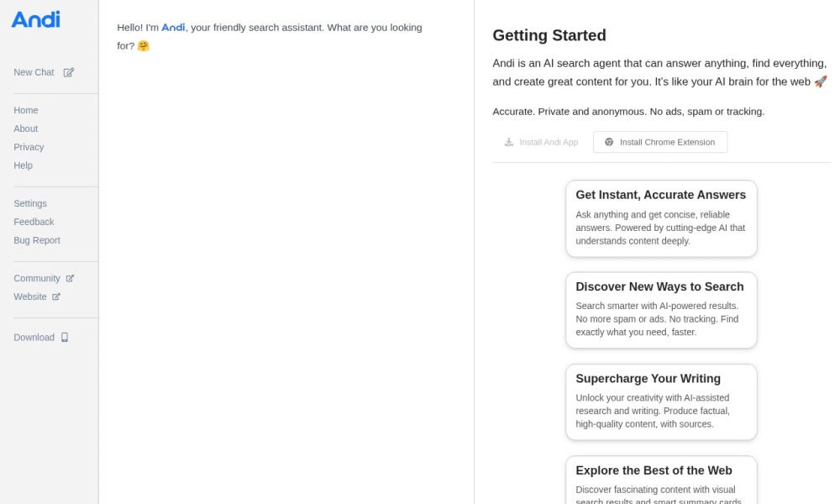Viewport: 840px width, 504px height.
Task: Open the Supercharge Your Writing card
Action: 661,402
